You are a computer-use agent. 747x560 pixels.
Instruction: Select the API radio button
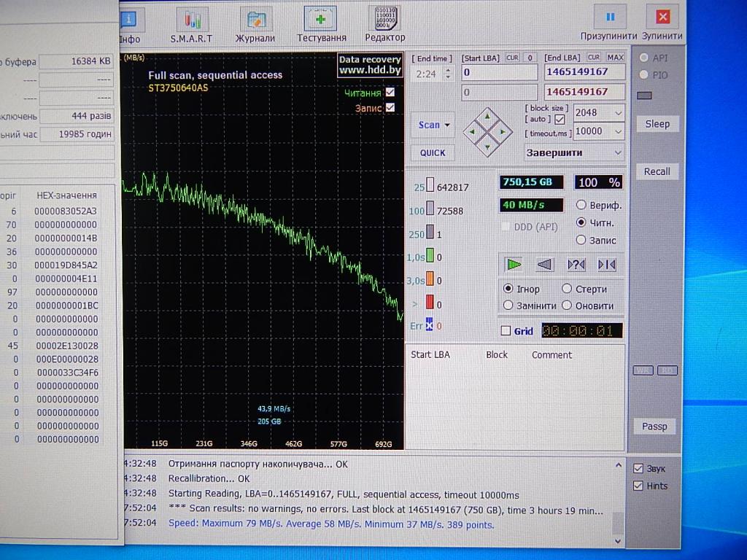coord(644,58)
